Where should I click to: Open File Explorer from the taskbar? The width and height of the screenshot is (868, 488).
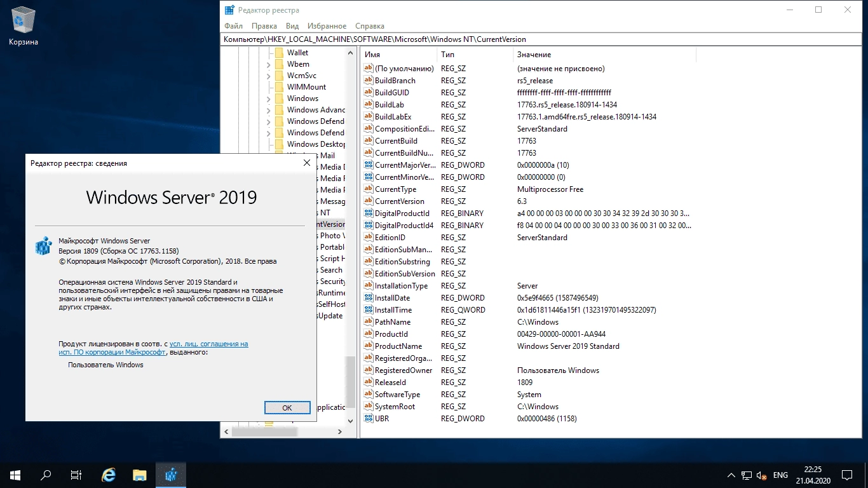(x=140, y=475)
